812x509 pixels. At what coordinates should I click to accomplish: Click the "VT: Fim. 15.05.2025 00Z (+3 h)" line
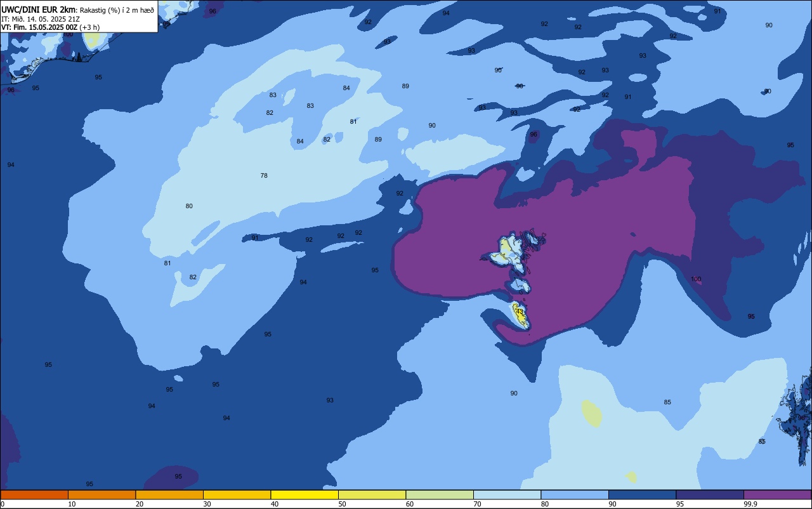pyautogui.click(x=50, y=27)
